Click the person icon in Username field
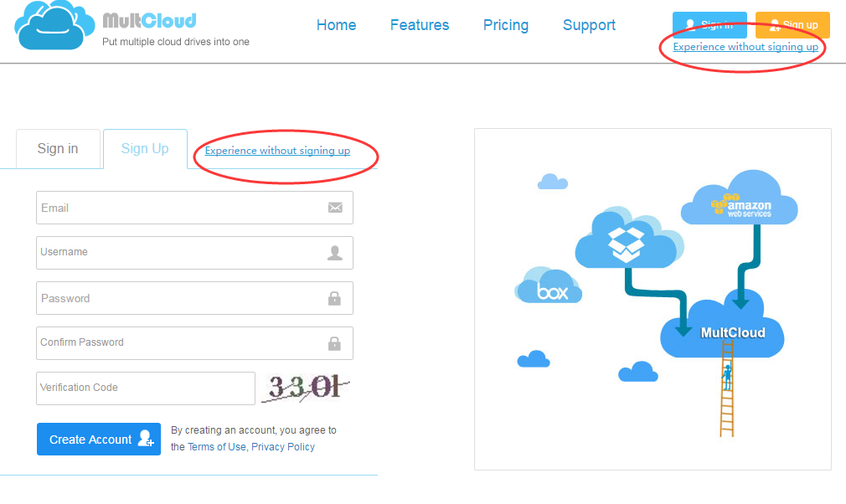The width and height of the screenshot is (846, 504). 334,253
